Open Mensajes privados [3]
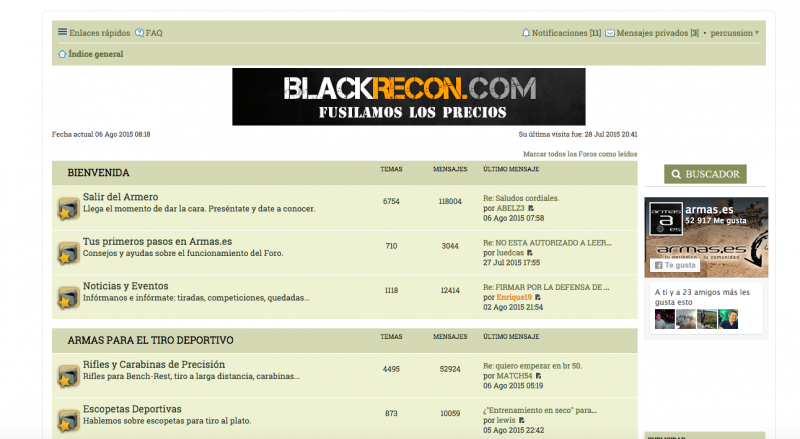Viewport: 800px width, 439px height. [657, 33]
